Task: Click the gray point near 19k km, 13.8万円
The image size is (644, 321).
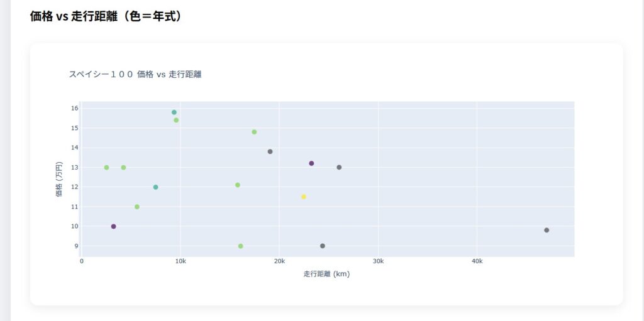Action: [270, 151]
